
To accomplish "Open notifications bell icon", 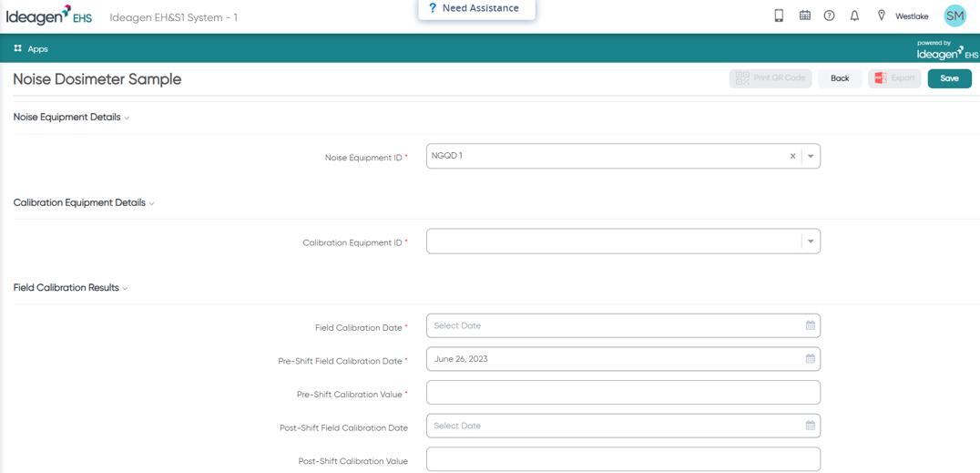I will (x=854, y=15).
